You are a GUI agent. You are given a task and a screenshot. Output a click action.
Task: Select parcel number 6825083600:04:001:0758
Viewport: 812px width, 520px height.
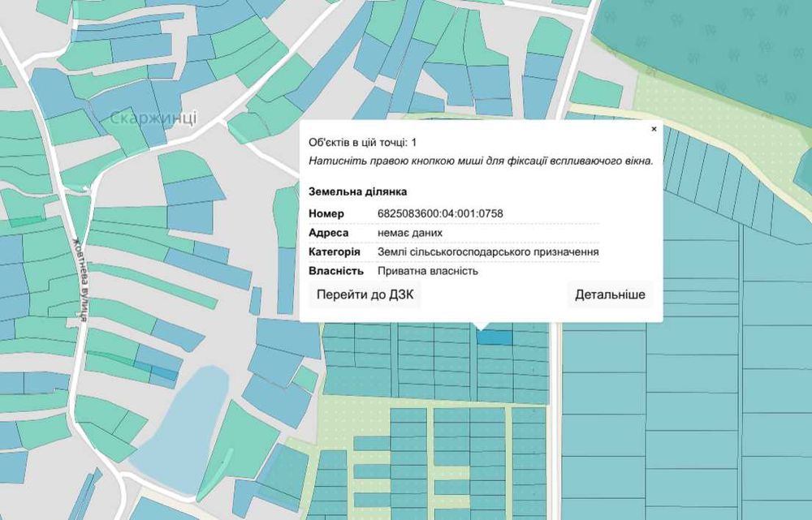[x=440, y=213]
